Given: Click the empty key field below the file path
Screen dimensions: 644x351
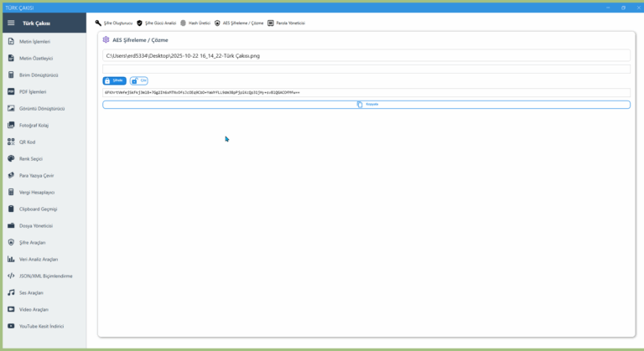Looking at the screenshot, I should click(x=366, y=69).
